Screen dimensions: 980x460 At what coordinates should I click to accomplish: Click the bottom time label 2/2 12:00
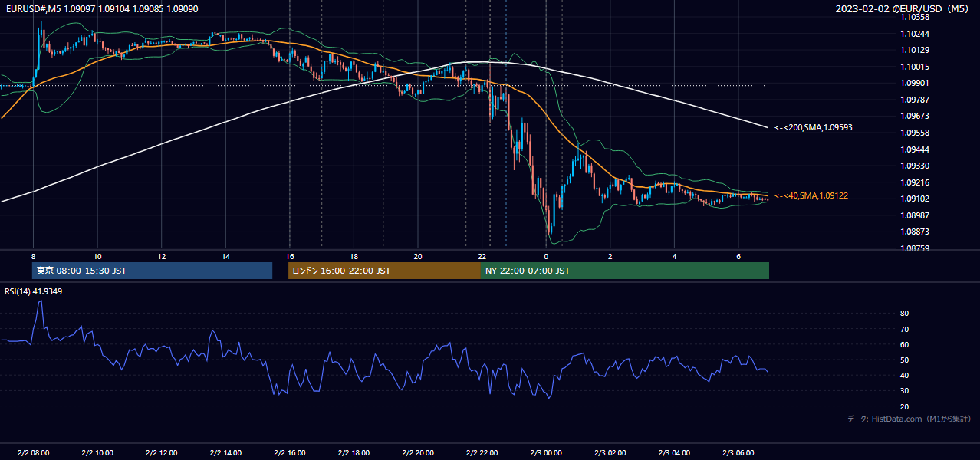tap(161, 452)
